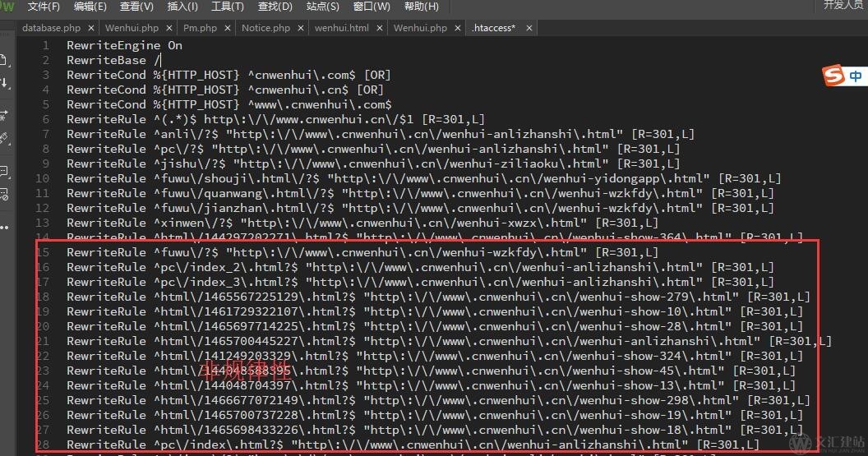The height and width of the screenshot is (456, 868).
Task: Click the 1465700445227 rule line
Action: 449,342
